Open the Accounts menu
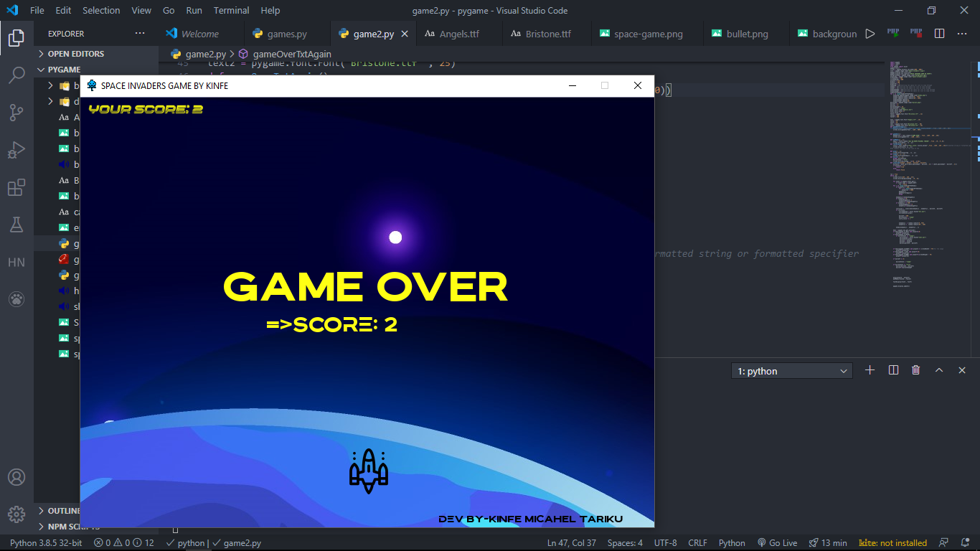Image resolution: width=980 pixels, height=551 pixels. (x=17, y=477)
